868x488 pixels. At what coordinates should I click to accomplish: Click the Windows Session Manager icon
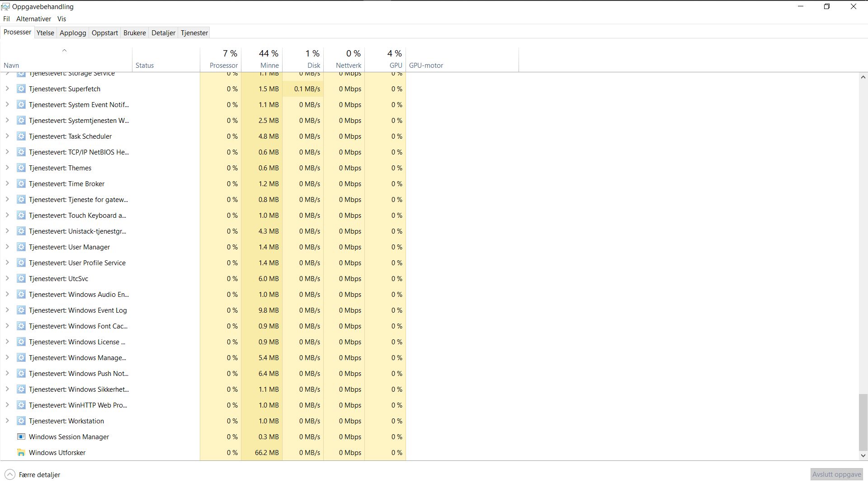click(x=21, y=437)
